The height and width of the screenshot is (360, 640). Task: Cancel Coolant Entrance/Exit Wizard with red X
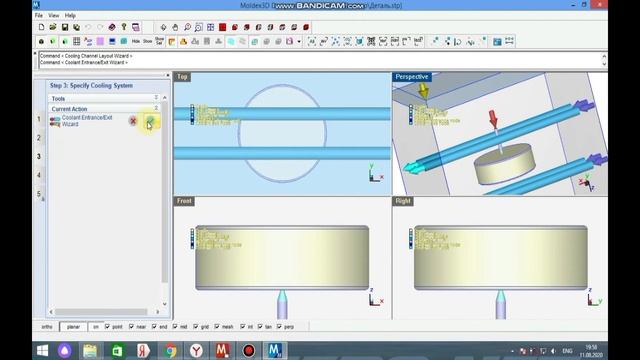coord(133,121)
